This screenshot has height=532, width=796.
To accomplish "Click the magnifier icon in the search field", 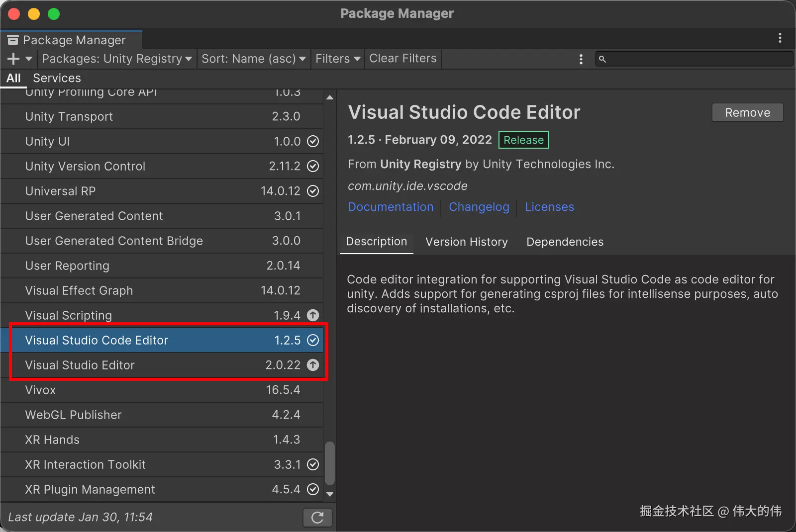I will pyautogui.click(x=602, y=59).
